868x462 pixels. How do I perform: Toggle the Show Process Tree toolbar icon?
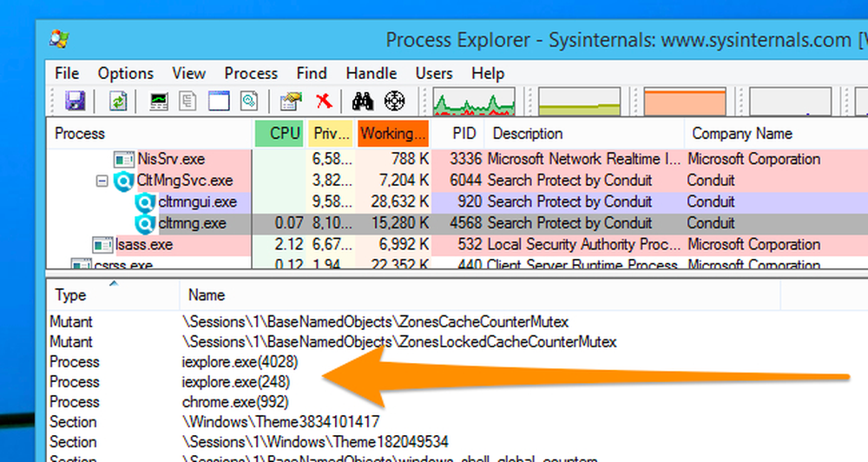coord(187,102)
